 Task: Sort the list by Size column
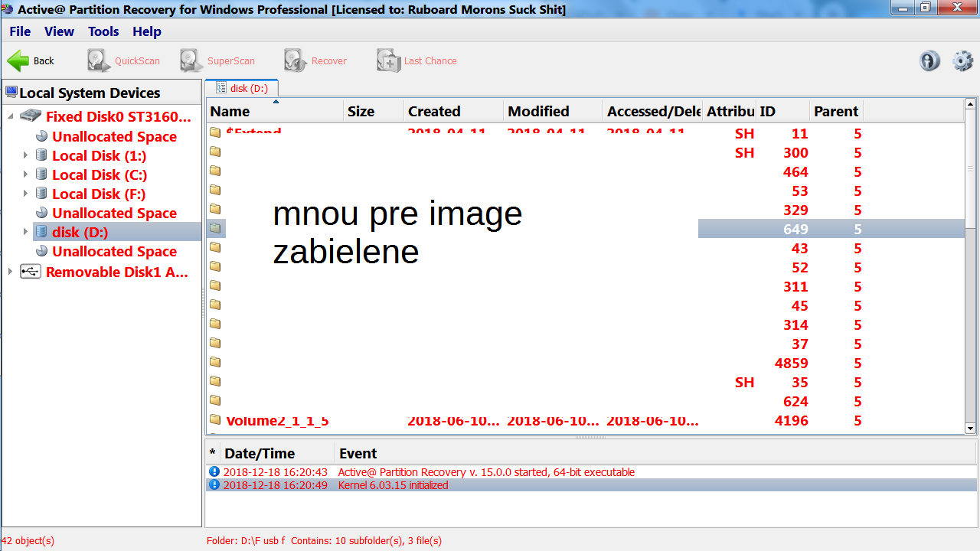click(373, 111)
